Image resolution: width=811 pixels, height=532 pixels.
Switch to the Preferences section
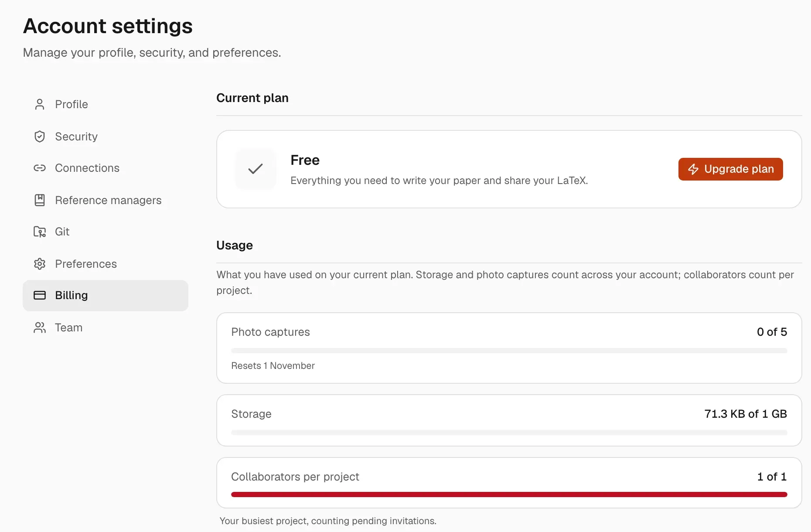(106, 264)
